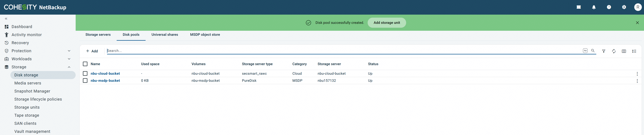Open the ticket icon in header
Viewport: 644px width, 135px height.
click(x=578, y=7)
